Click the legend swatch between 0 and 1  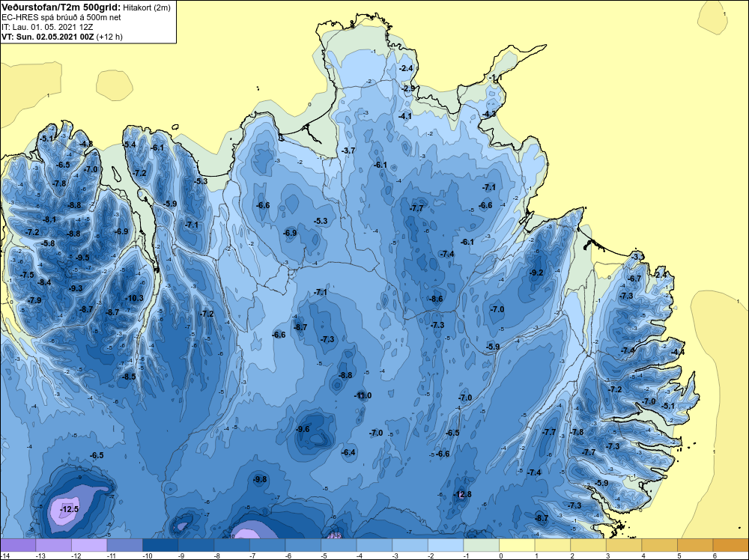[517, 545]
